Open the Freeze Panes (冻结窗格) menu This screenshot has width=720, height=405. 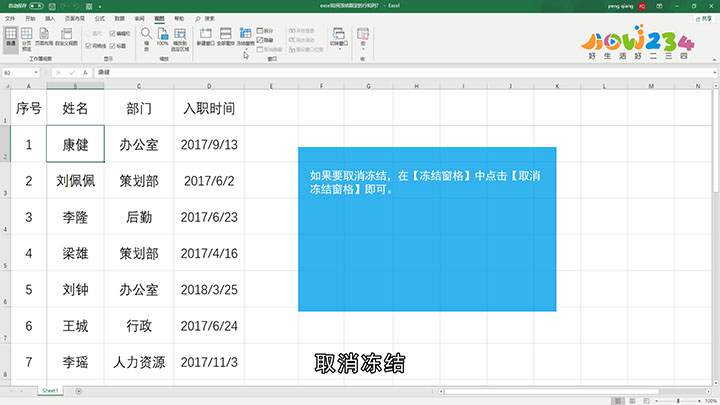[x=245, y=38]
